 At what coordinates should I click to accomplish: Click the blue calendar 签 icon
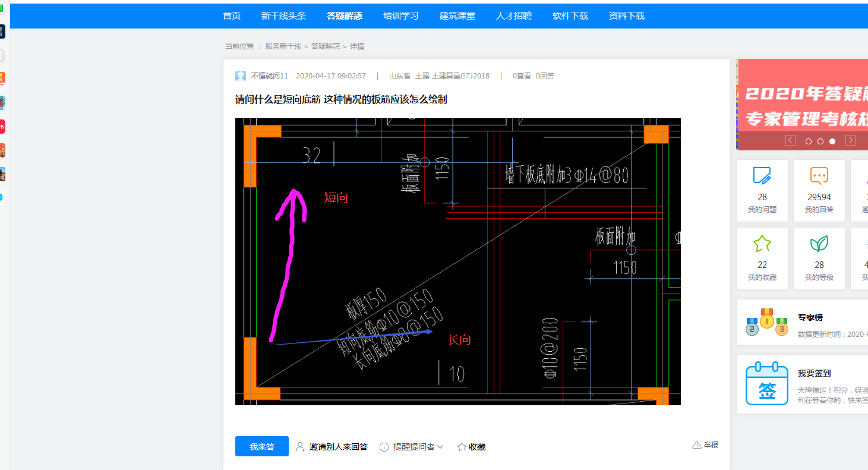coord(767,384)
